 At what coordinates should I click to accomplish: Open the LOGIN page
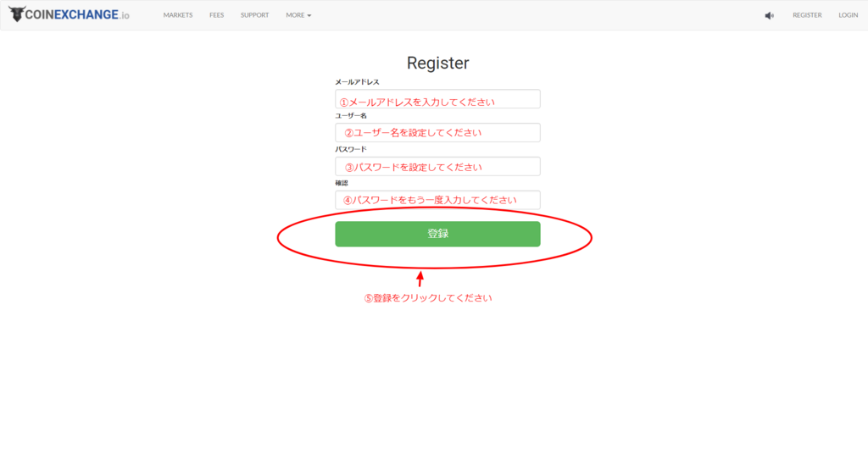[x=848, y=15]
